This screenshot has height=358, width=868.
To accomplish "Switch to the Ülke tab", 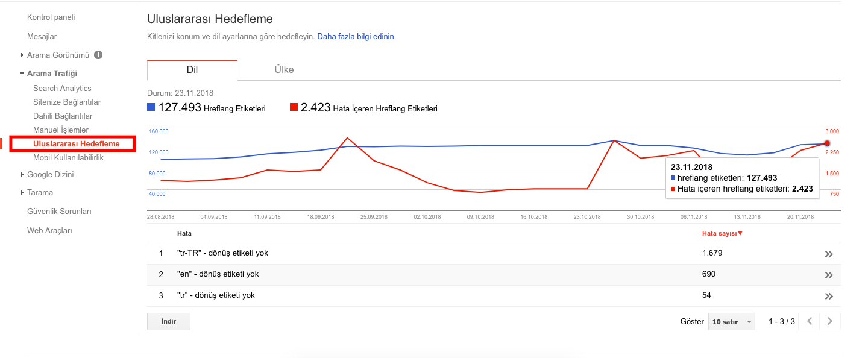I will coord(284,70).
